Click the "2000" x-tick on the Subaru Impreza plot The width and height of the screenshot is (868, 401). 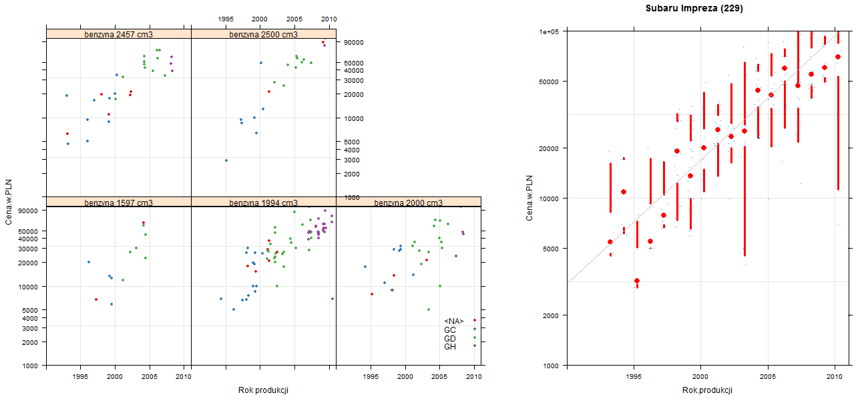point(700,376)
